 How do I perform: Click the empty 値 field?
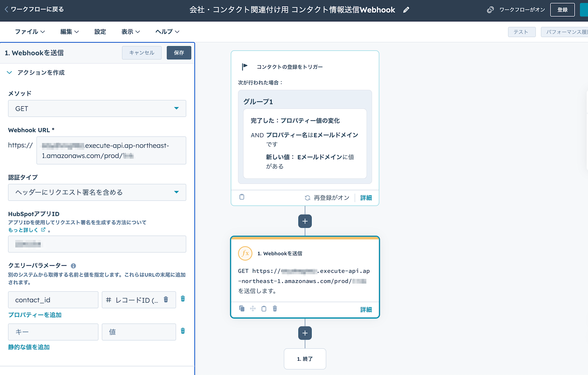tap(139, 332)
